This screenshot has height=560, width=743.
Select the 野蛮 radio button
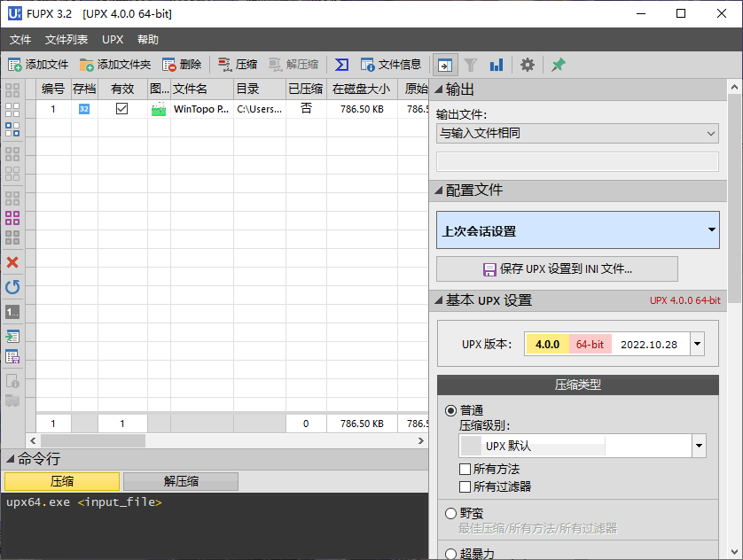point(450,513)
